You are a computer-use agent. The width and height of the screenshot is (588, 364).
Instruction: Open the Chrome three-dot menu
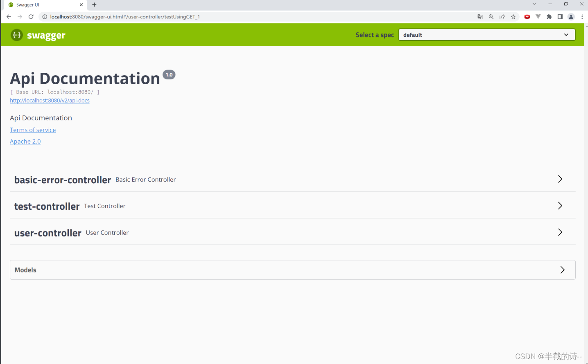[x=582, y=17]
